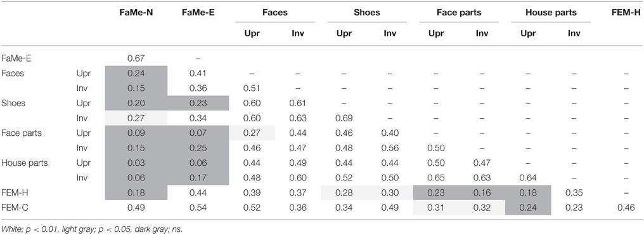The width and height of the screenshot is (644, 235).
Task: Click the dark gray 0.24 FaMe-N cell
Action: coord(136,73)
